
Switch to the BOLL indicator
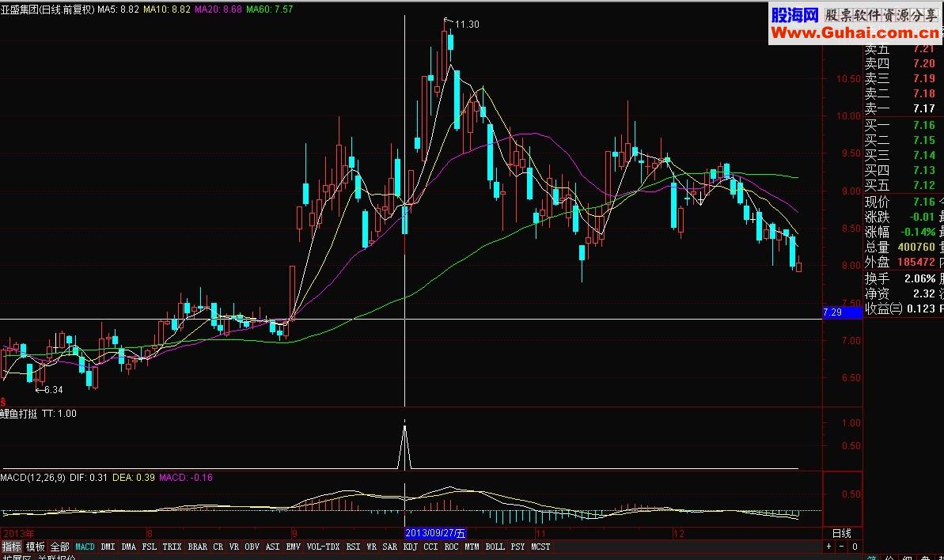tap(495, 547)
